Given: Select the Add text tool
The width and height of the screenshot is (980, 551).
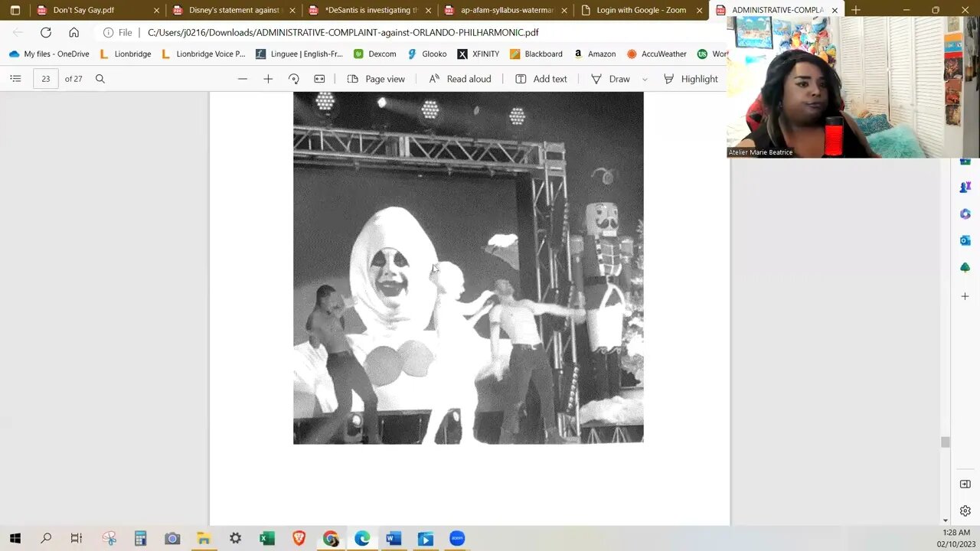Looking at the screenshot, I should [x=541, y=79].
